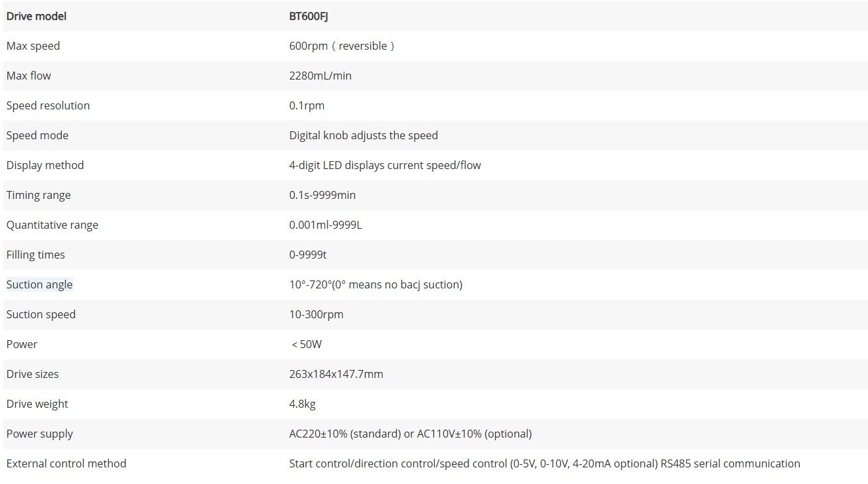Click the 0.001ml-9999L quantitative value
Screen dimensions: 868x484
pos(326,225)
